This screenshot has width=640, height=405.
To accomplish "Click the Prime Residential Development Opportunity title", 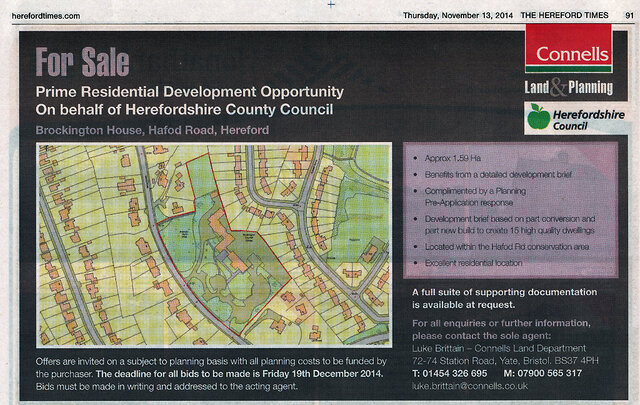I will pyautogui.click(x=189, y=91).
